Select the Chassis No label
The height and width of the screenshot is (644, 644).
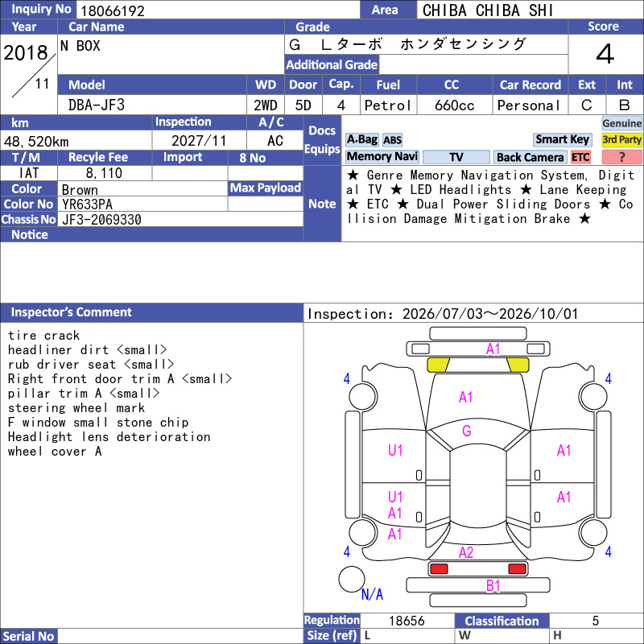[28, 219]
